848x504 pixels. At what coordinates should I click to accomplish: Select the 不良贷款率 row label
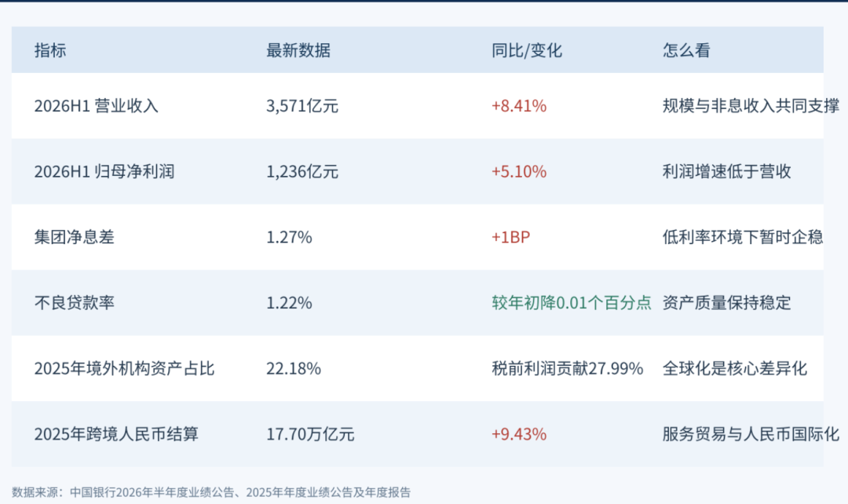(x=74, y=302)
